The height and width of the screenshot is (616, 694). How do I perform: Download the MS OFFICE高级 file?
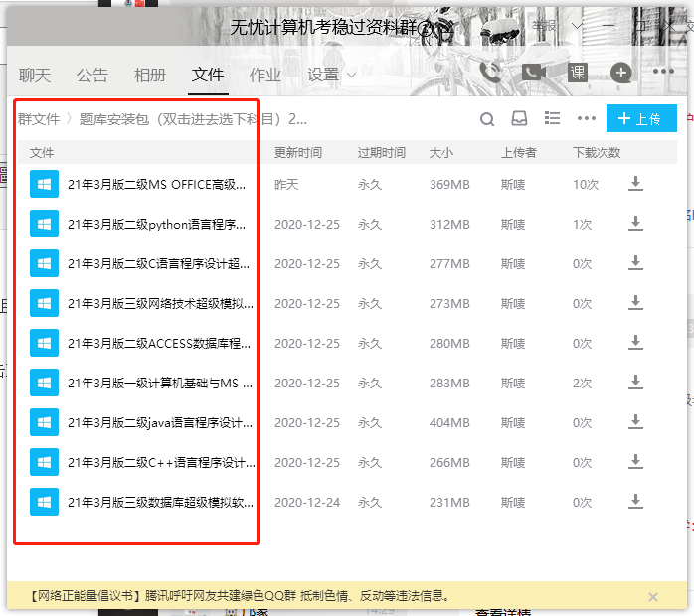coord(635,184)
